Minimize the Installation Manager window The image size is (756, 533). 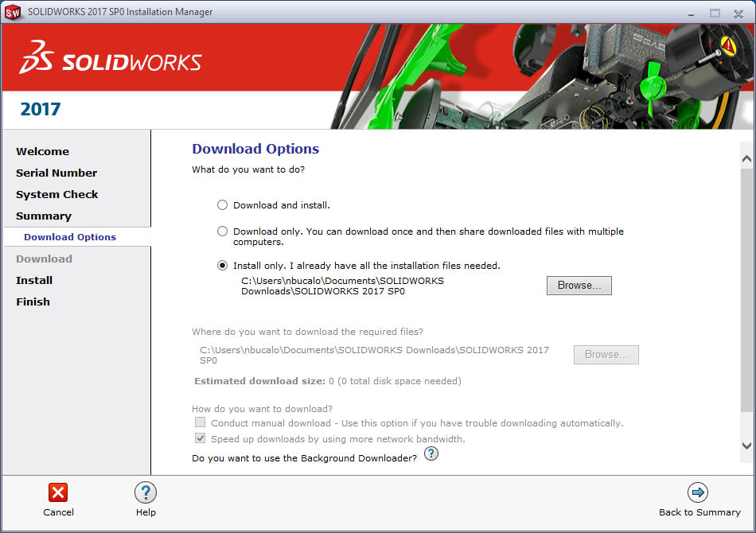[691, 14]
